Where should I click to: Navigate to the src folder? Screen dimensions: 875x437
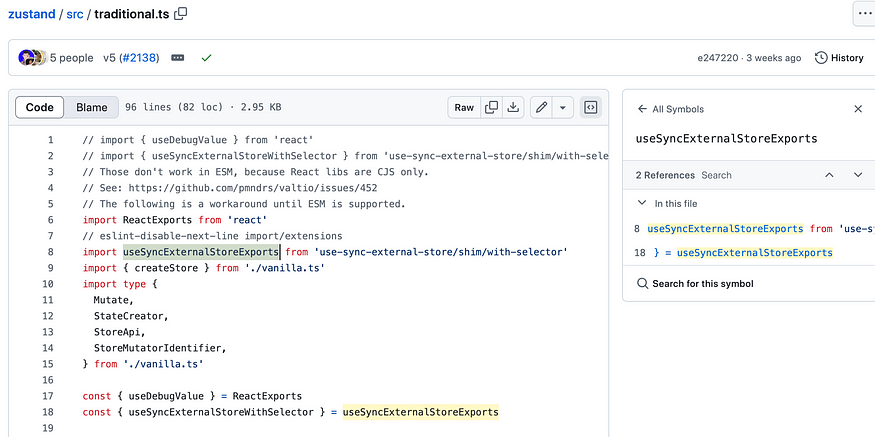click(75, 14)
